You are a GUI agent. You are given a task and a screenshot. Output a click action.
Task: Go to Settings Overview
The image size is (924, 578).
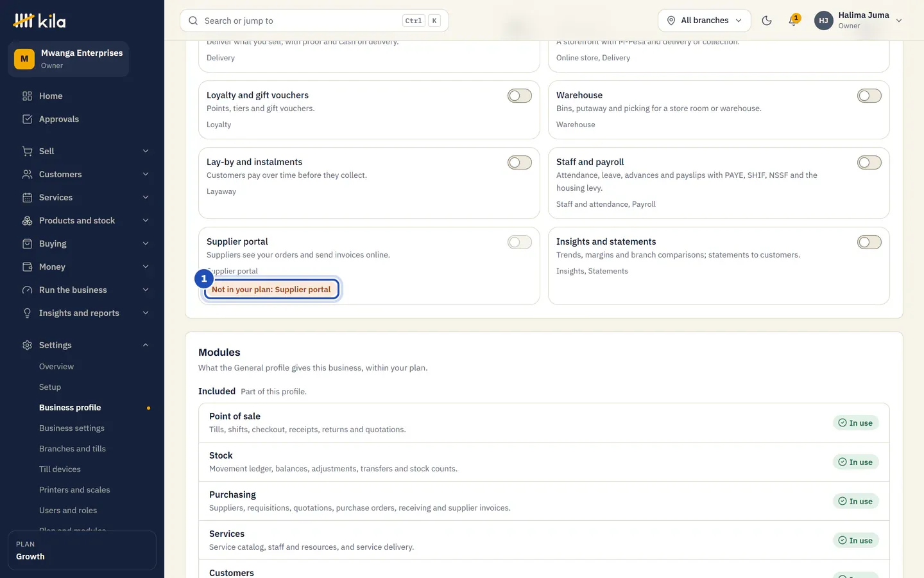coord(56,367)
